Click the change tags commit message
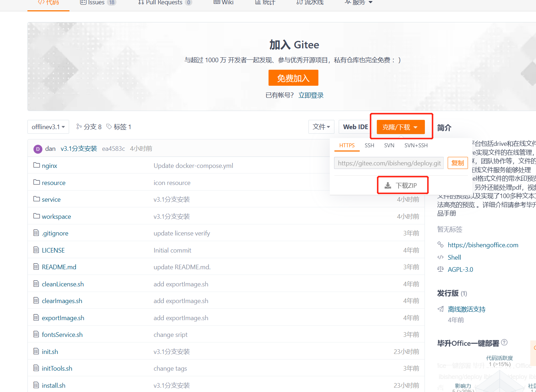The width and height of the screenshot is (536, 392). click(x=170, y=369)
